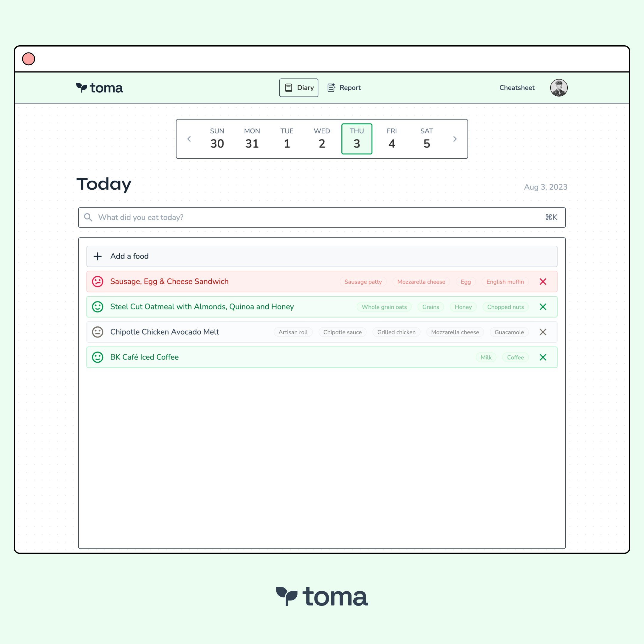Image resolution: width=644 pixels, height=644 pixels.
Task: Open the Diary tab
Action: [x=299, y=88]
